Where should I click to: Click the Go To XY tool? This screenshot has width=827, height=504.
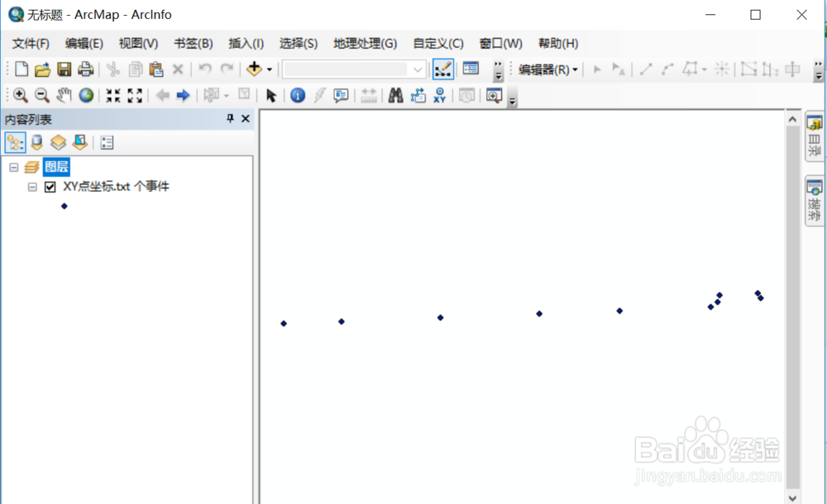438,95
